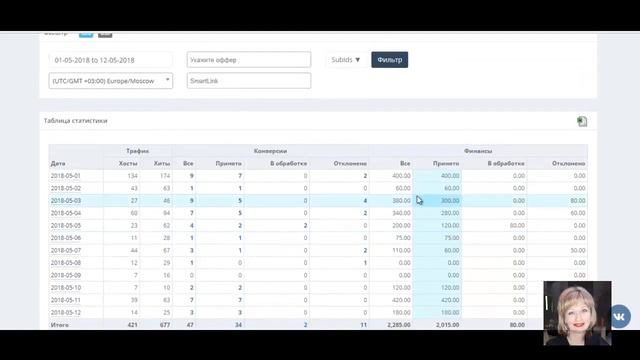Click the 30.00 declined finance cell
640x360 pixels.
(578, 250)
